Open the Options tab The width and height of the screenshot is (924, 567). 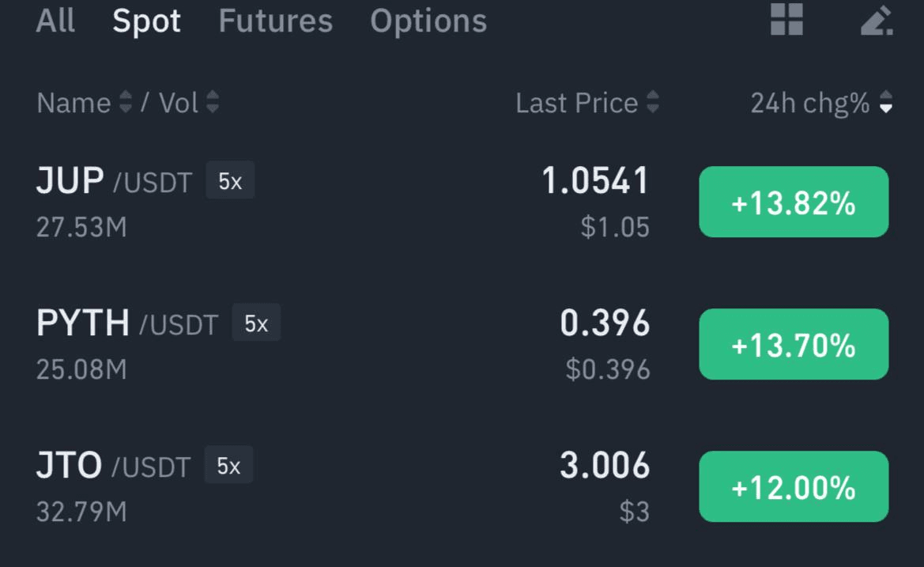pos(428,22)
